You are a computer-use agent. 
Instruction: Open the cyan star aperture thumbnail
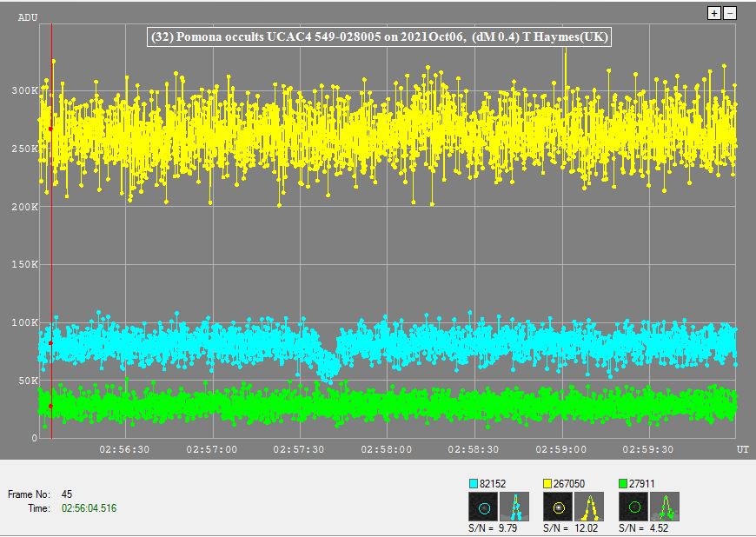[x=483, y=507]
